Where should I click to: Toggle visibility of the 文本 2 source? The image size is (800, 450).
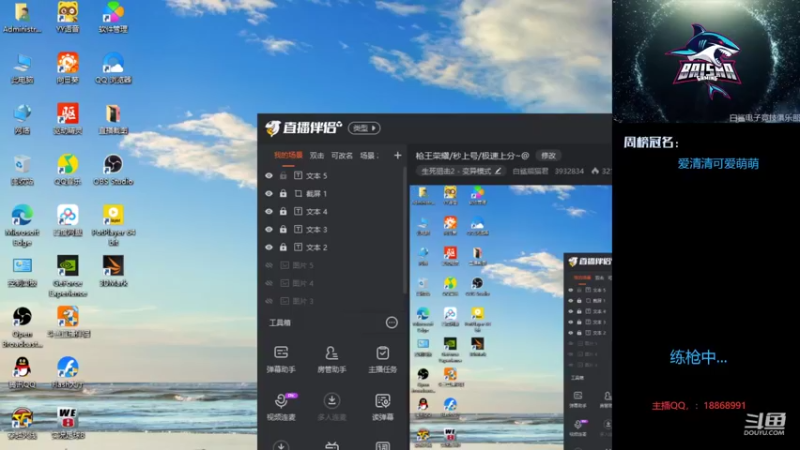tap(269, 247)
